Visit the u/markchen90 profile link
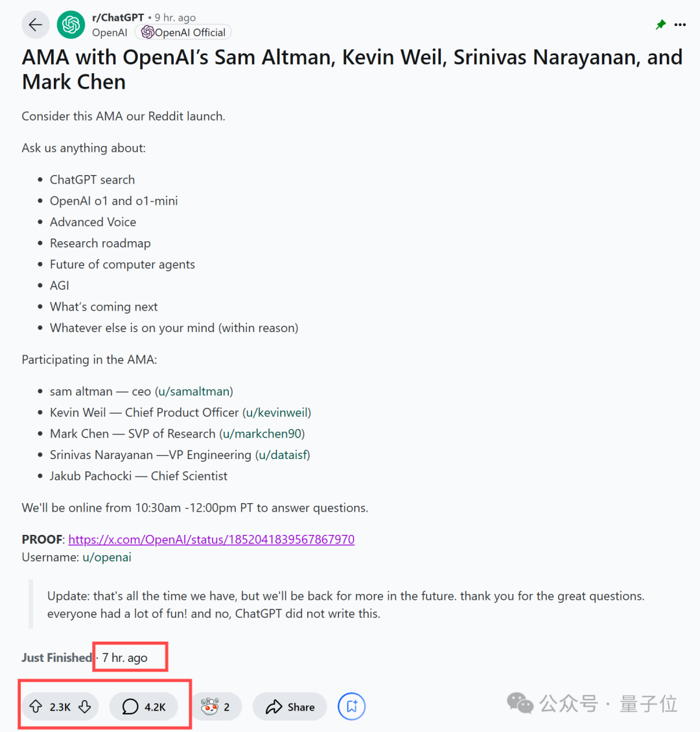This screenshot has height=732, width=700. point(262,434)
